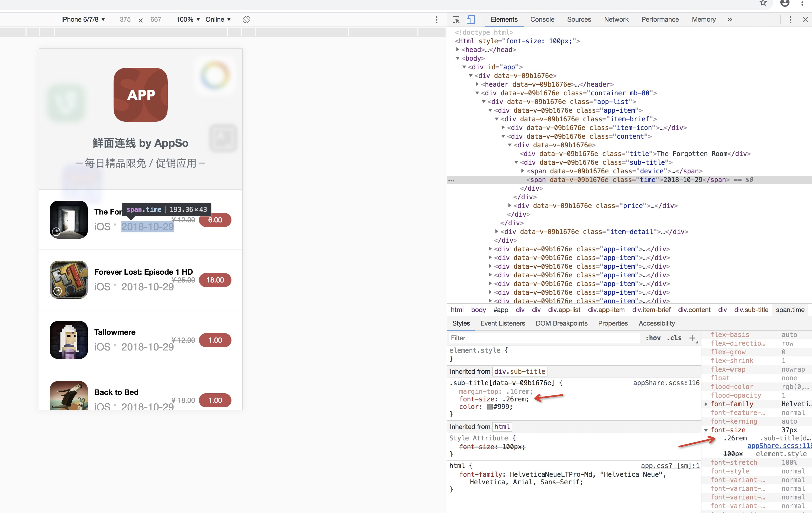Screen dimensions: 812x513
Task: Open the 100% zoom level dropdown
Action: coord(188,20)
